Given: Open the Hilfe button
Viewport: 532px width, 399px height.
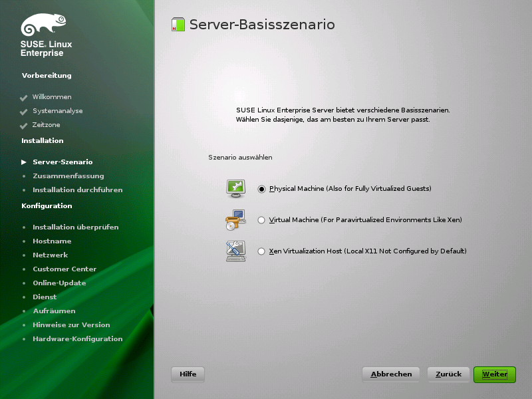Looking at the screenshot, I should click(188, 374).
